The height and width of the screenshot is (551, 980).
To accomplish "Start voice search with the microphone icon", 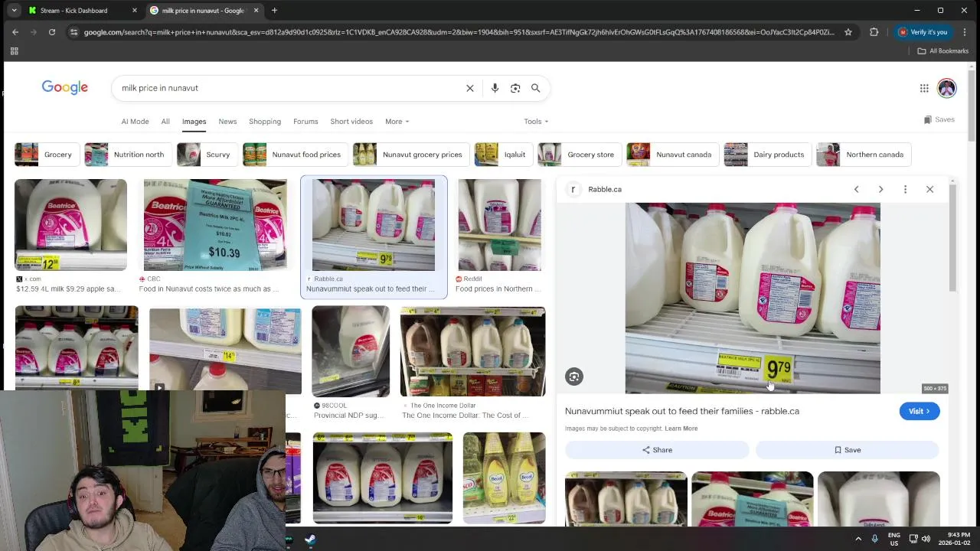I will click(495, 88).
